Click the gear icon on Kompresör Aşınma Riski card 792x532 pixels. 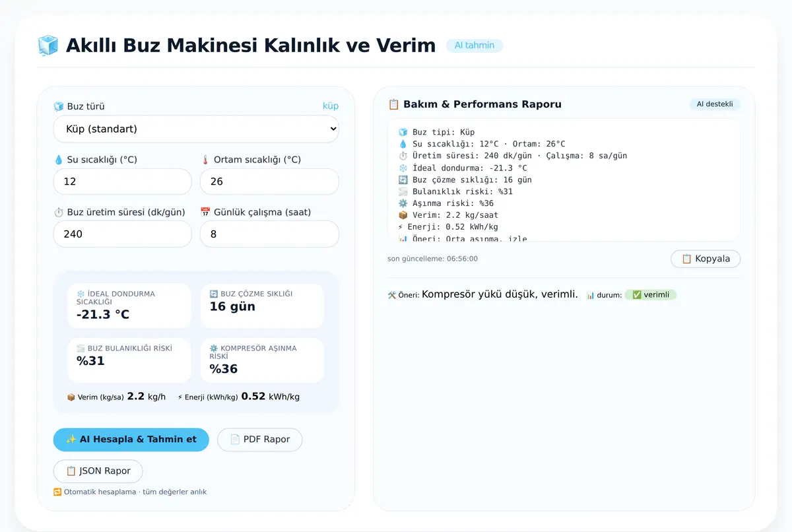click(x=213, y=348)
